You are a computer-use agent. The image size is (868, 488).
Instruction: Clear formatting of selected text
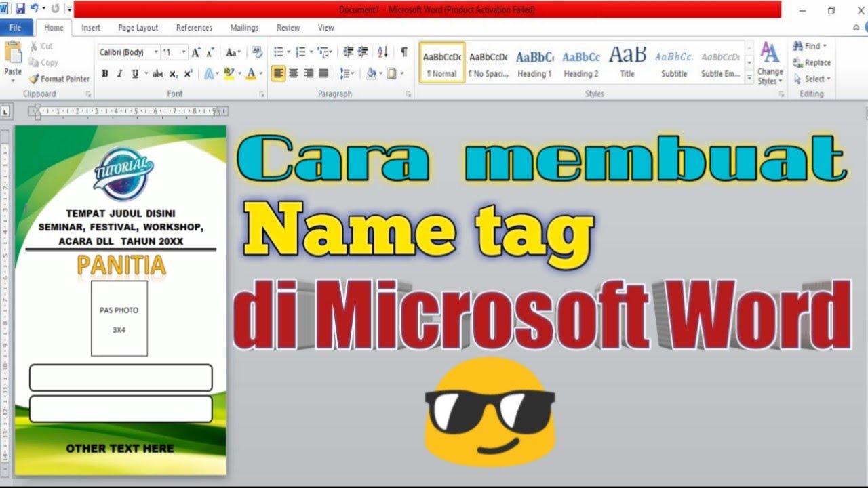pos(257,52)
